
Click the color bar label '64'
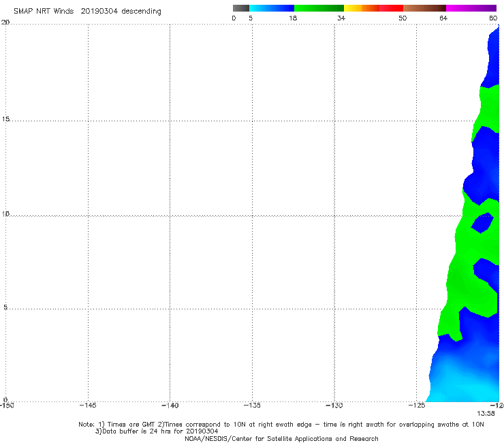click(443, 18)
